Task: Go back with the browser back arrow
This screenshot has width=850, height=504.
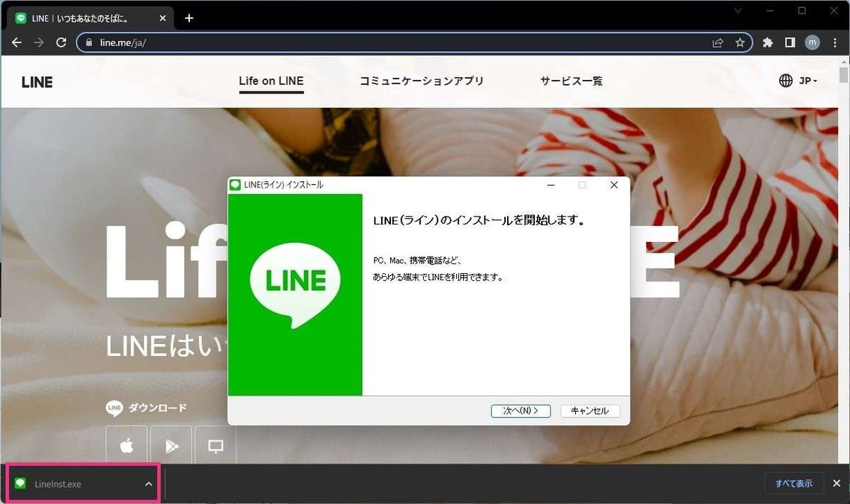Action: pyautogui.click(x=17, y=42)
